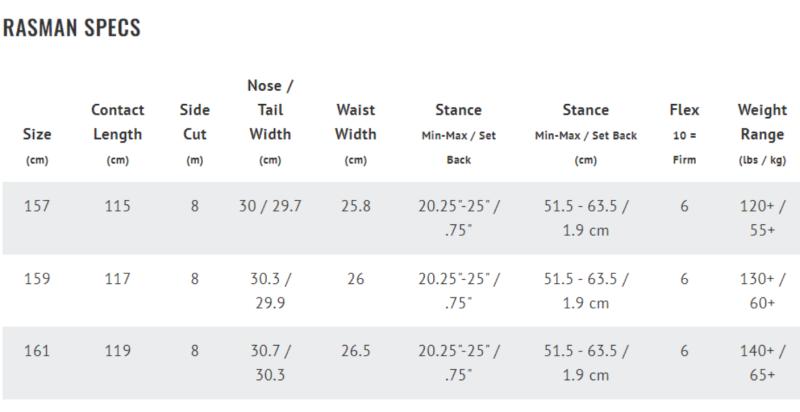Click the Nose / Tail Width header

pos(270,122)
